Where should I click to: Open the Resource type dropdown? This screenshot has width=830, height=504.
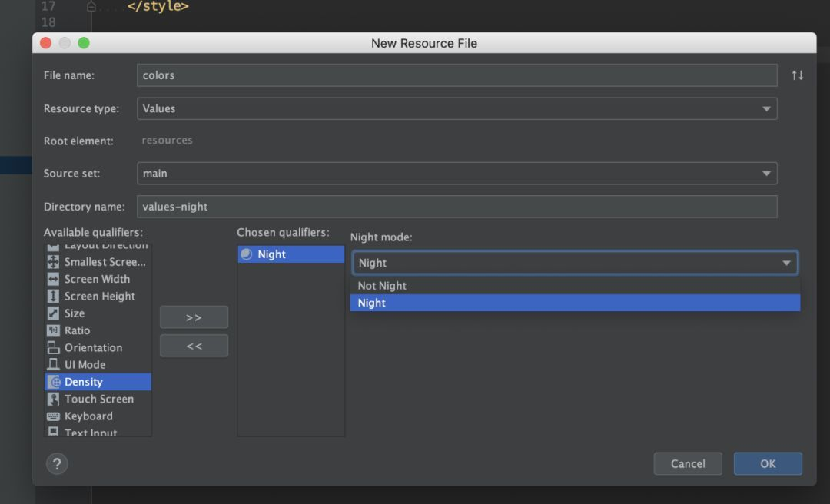pos(766,108)
